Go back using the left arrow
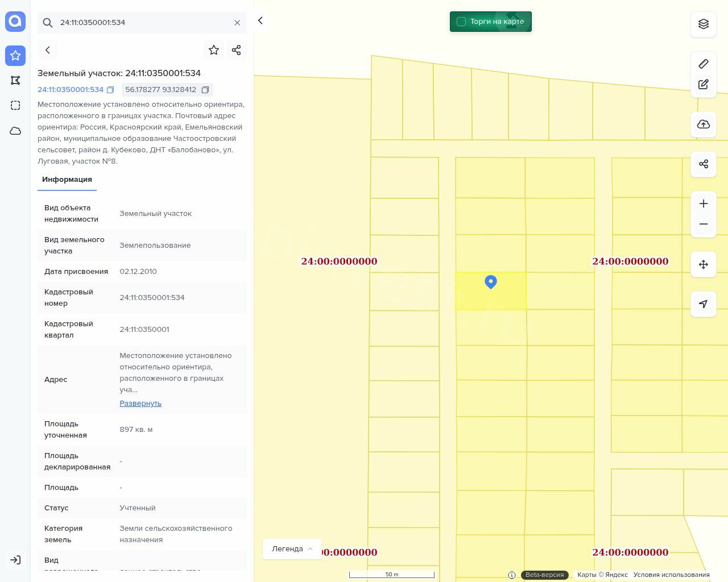Screen dimensions: 728x582 coord(48,50)
